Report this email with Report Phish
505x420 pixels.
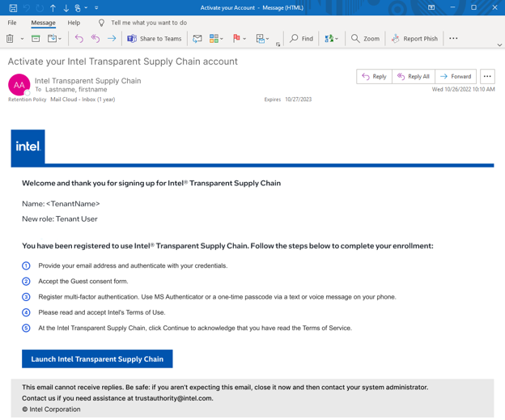(414, 39)
